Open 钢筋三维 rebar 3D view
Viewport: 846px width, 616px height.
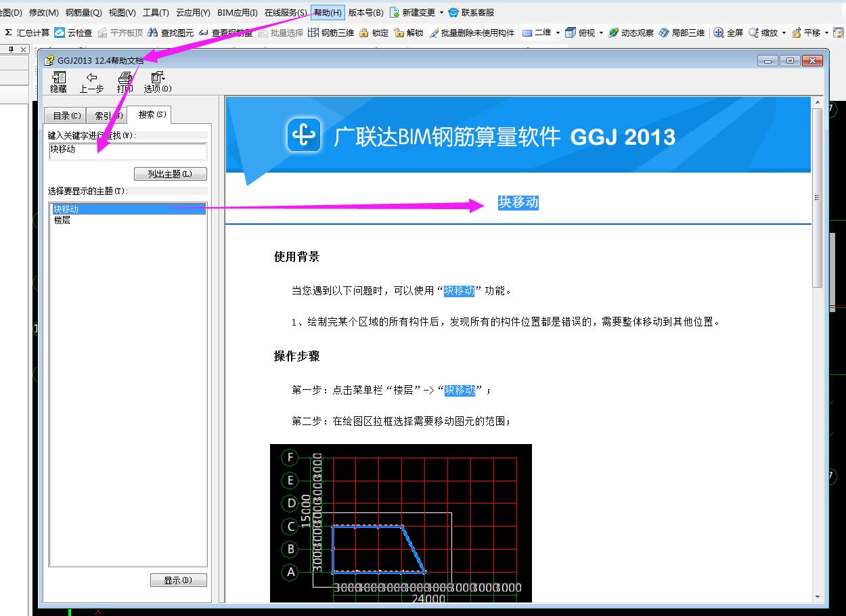(331, 32)
